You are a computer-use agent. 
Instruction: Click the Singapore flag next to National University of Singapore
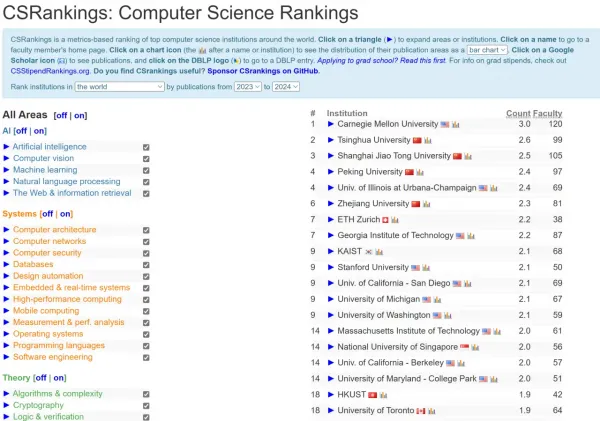pos(465,347)
